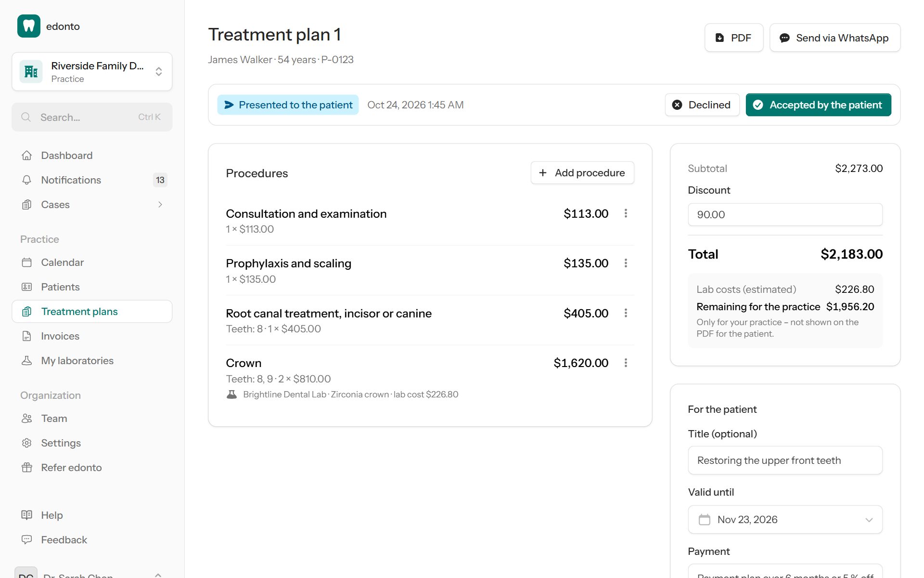
Task: Click the Search field
Action: pyautogui.click(x=92, y=117)
